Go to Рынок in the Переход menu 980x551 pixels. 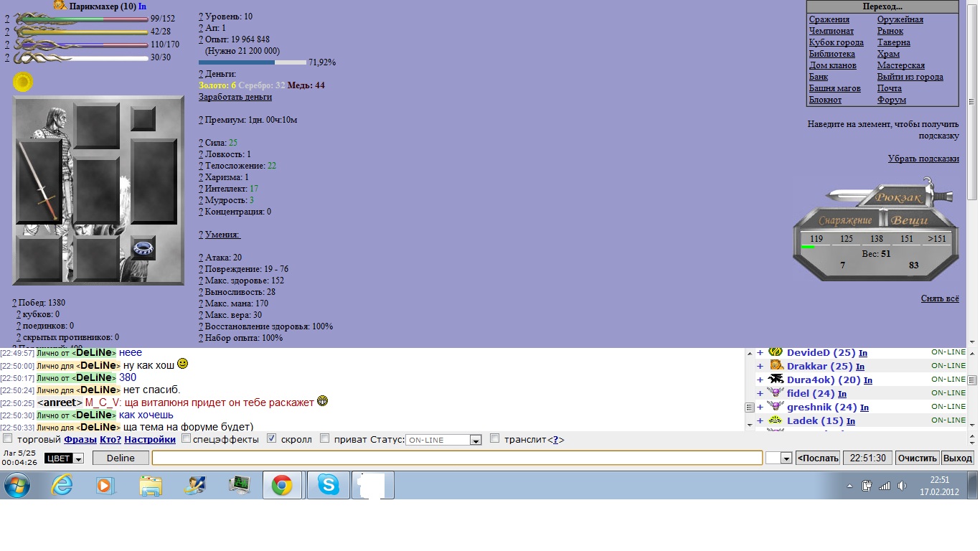coord(890,31)
